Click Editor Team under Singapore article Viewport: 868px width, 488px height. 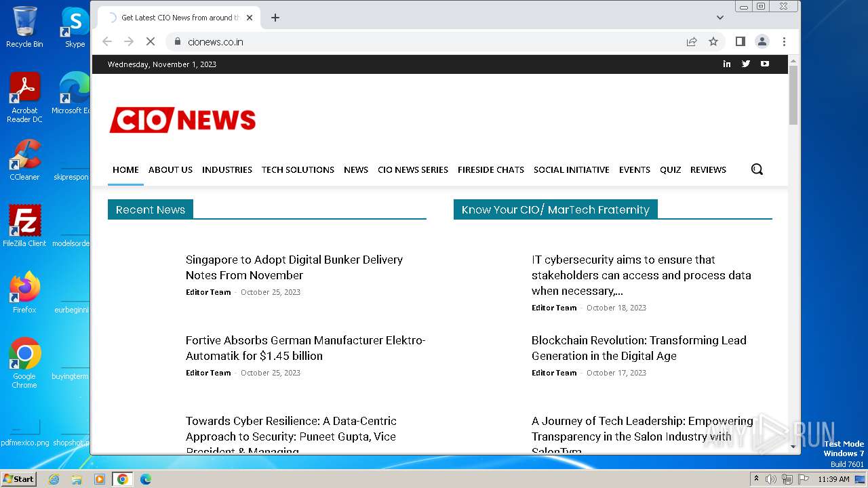tap(208, 292)
